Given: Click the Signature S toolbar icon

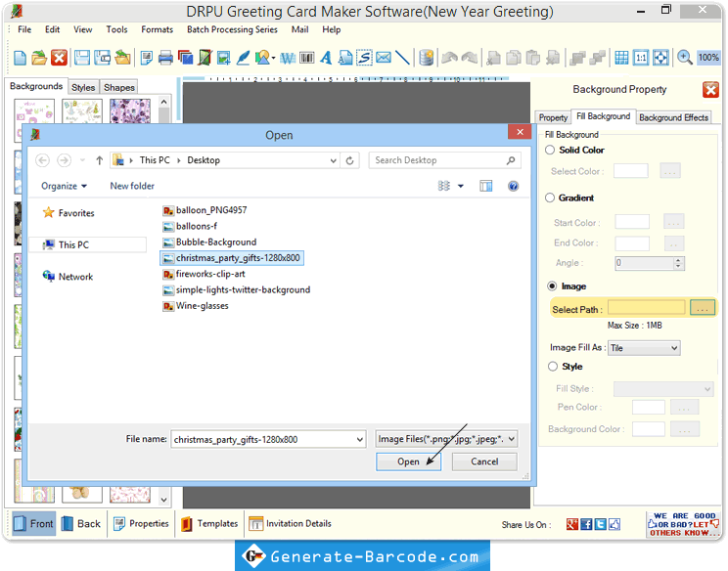Looking at the screenshot, I should [364, 58].
